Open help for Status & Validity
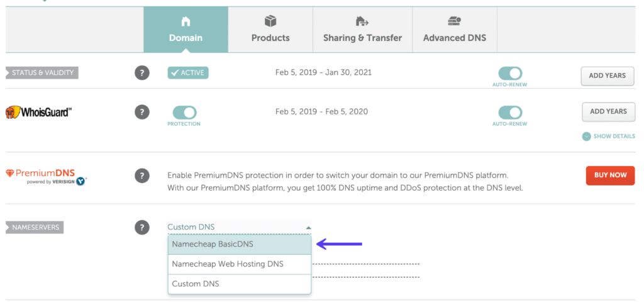 pos(142,73)
